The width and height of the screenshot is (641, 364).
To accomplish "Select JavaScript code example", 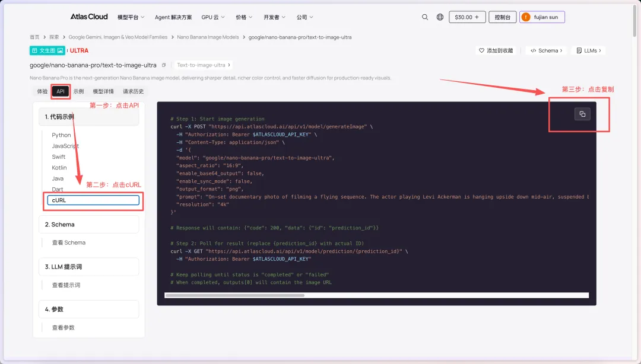I will coord(65,146).
